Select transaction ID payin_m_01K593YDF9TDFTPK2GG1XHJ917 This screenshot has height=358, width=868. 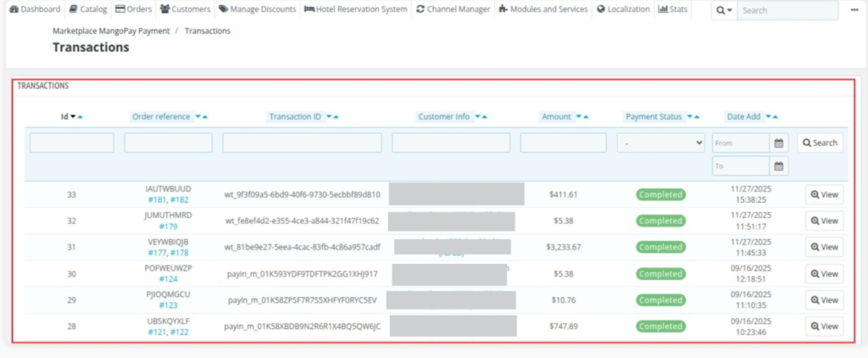(x=303, y=274)
